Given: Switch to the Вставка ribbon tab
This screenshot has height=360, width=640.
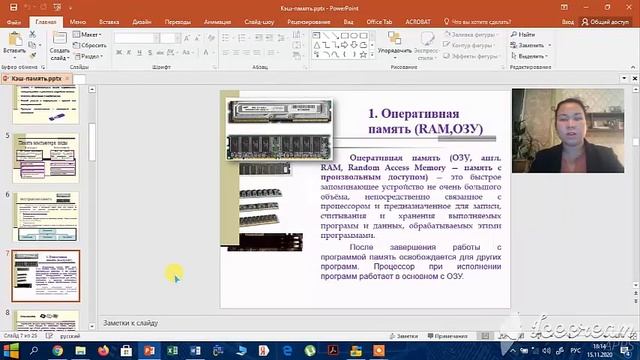Looking at the screenshot, I should (109, 22).
